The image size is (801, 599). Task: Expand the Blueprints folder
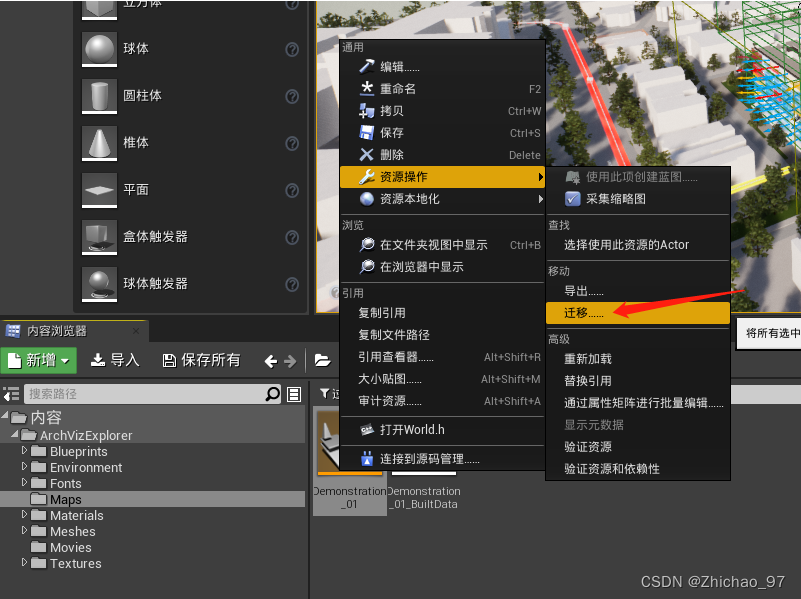click(x=23, y=451)
